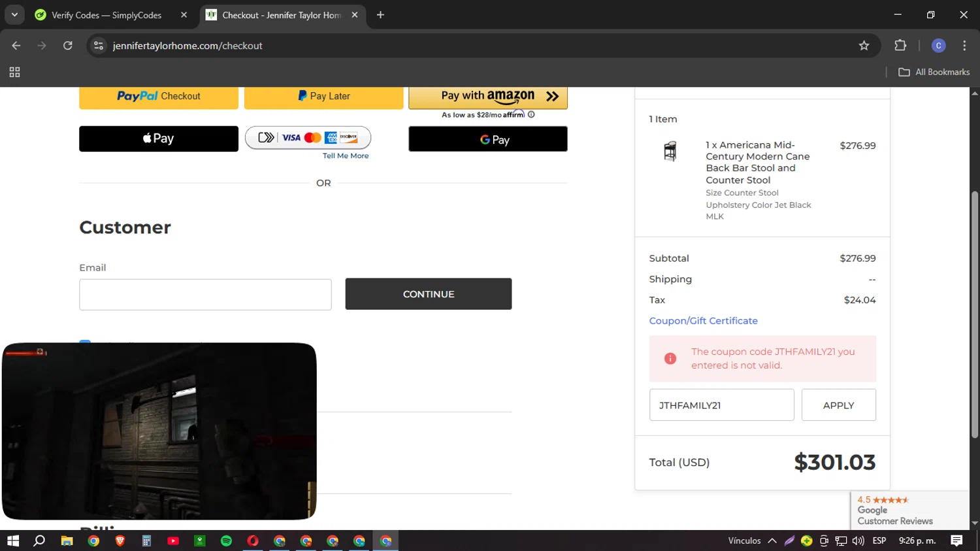The height and width of the screenshot is (551, 980).
Task: Bookmark this page with the star
Action: pos(864,45)
